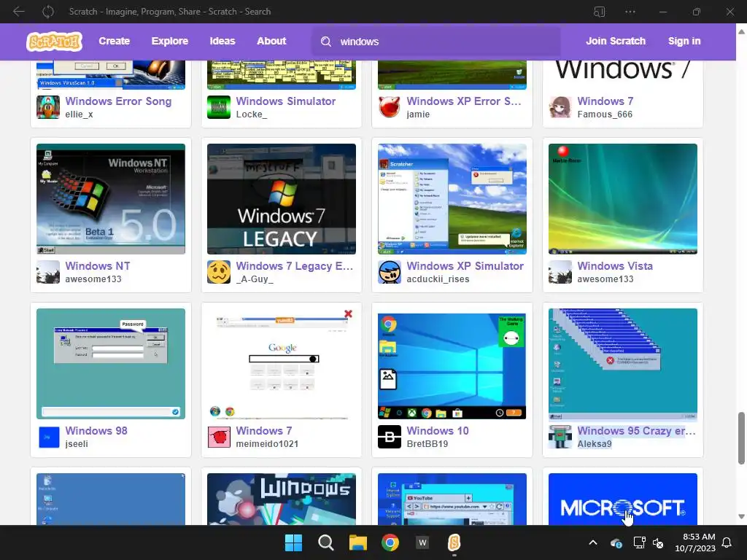Viewport: 747px width, 560px height.
Task: Open Windows 7 Legacy E... project title
Action: click(295, 265)
